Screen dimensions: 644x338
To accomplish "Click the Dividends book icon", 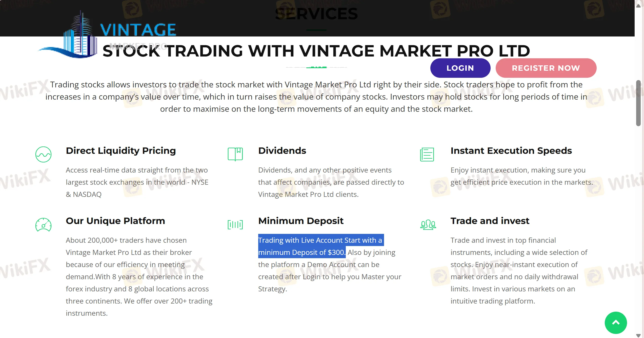I will (235, 154).
